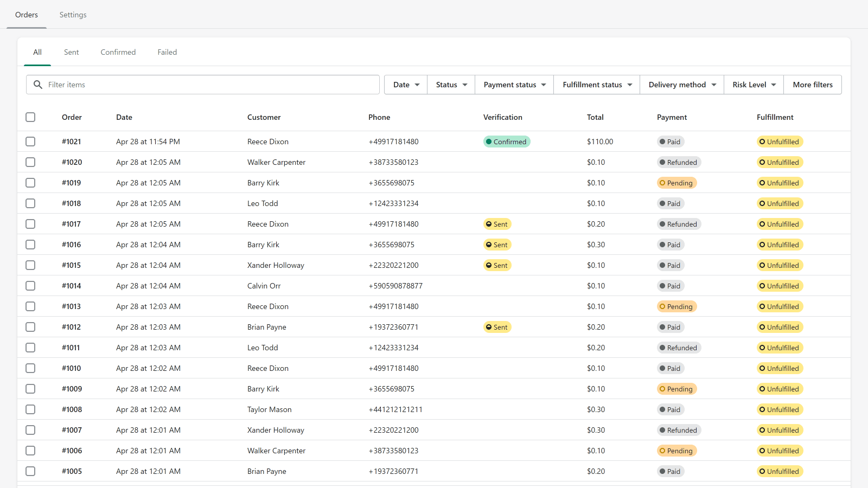This screenshot has width=868, height=488.
Task: Check the box for order #1021
Action: point(30,142)
